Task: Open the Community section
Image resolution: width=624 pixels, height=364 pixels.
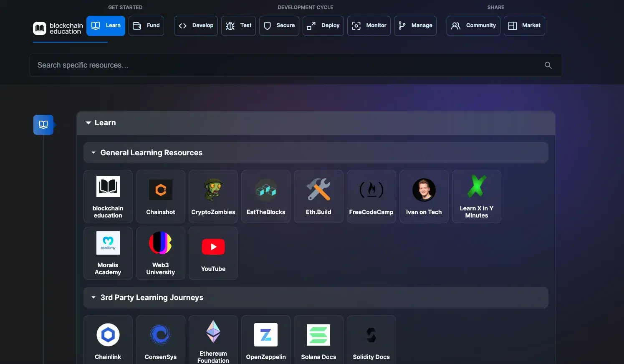Action: pos(473,25)
